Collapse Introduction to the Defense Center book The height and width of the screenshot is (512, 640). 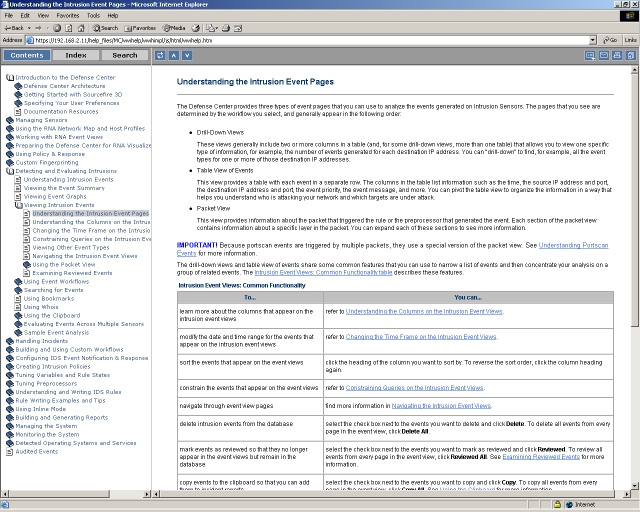[x=10, y=78]
